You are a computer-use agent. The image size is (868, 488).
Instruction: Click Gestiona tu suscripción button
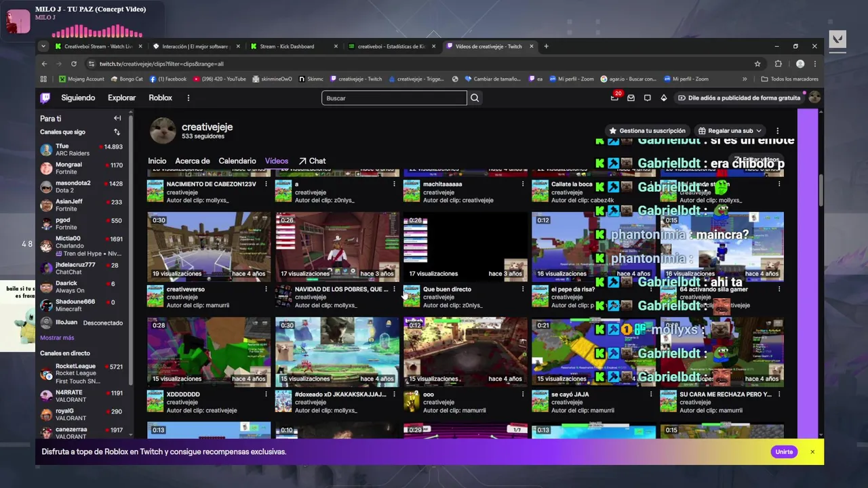coord(647,131)
